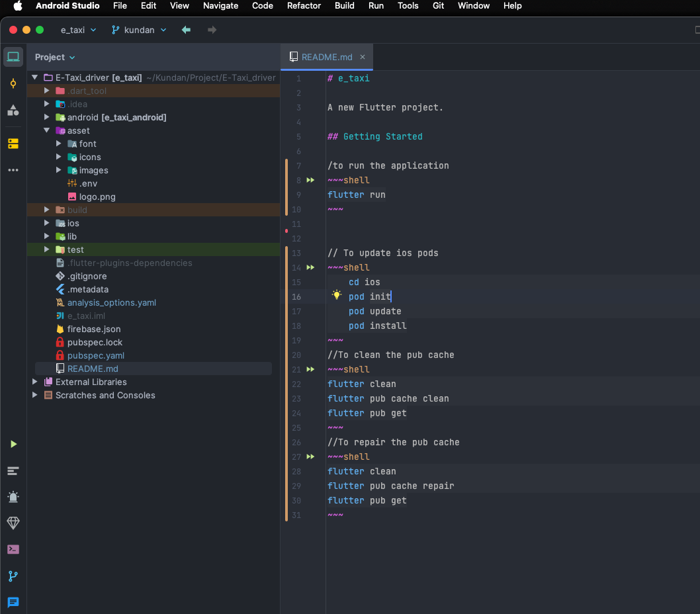Open the kundan branch dropdown
The height and width of the screenshot is (614, 700).
[x=139, y=30]
